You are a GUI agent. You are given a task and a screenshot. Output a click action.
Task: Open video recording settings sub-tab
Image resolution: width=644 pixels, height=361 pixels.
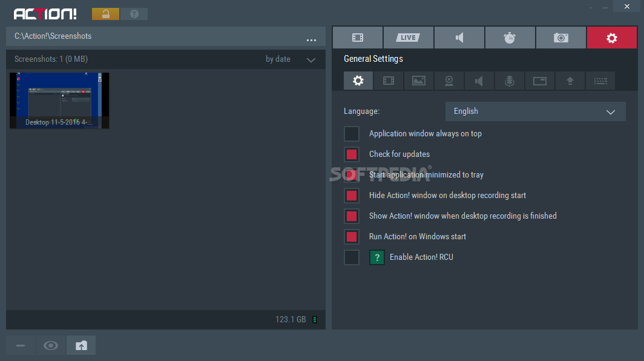(x=389, y=81)
